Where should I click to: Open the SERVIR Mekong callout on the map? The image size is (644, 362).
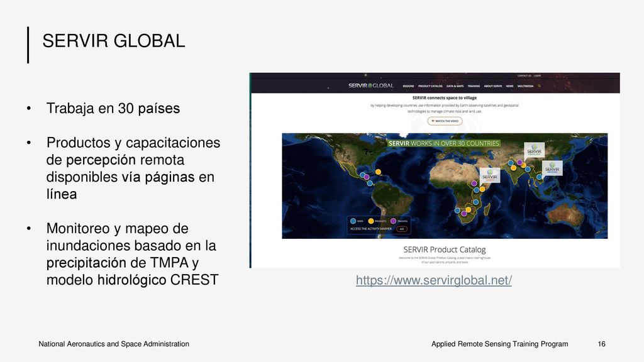point(552,168)
